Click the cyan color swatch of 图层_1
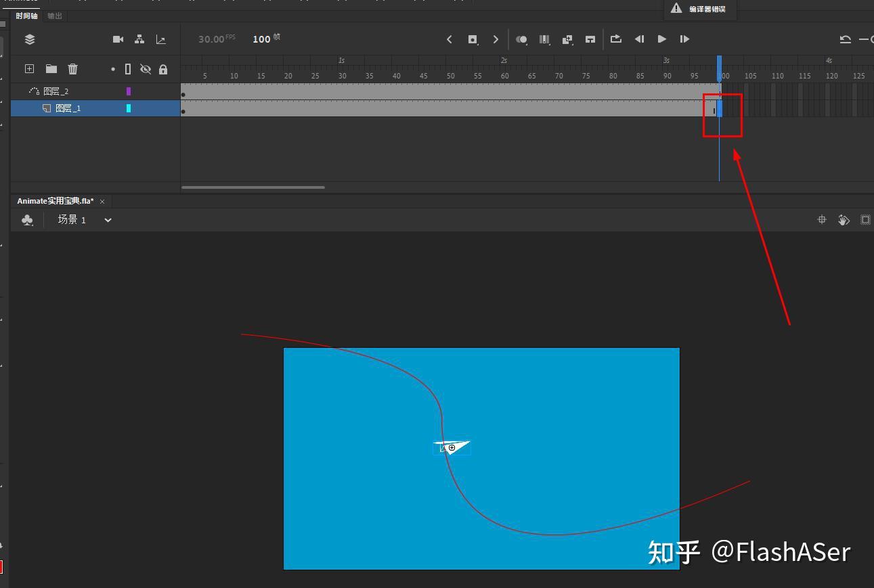This screenshot has height=588, width=874. click(129, 108)
